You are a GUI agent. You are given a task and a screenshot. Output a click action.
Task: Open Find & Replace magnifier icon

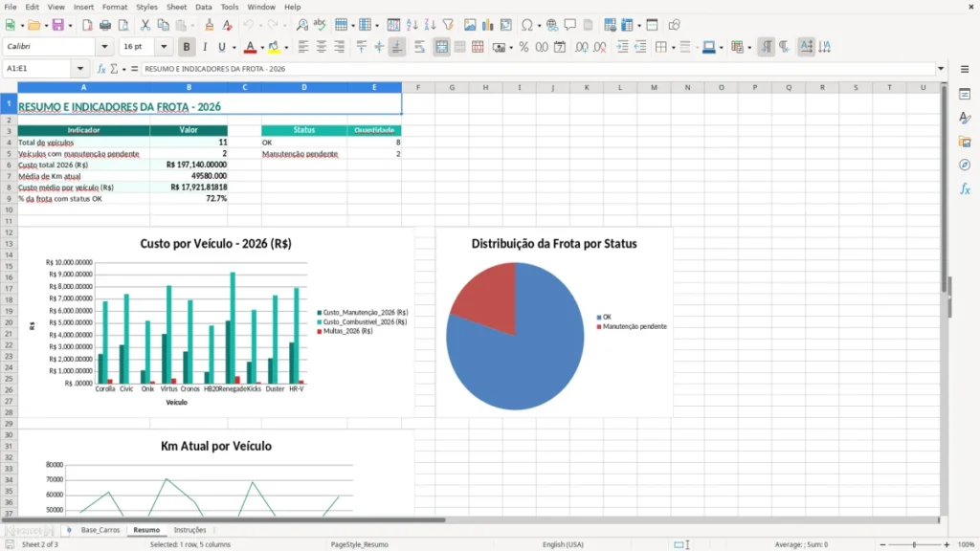[301, 25]
